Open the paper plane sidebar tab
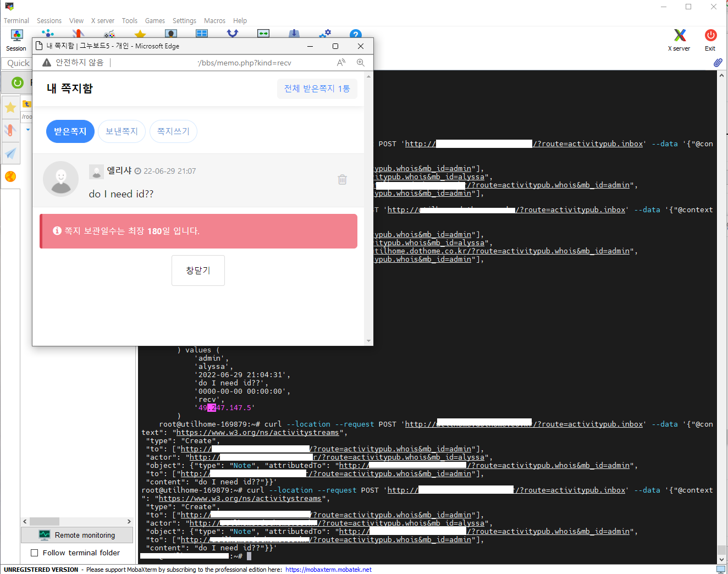The image size is (728, 574). [x=10, y=153]
